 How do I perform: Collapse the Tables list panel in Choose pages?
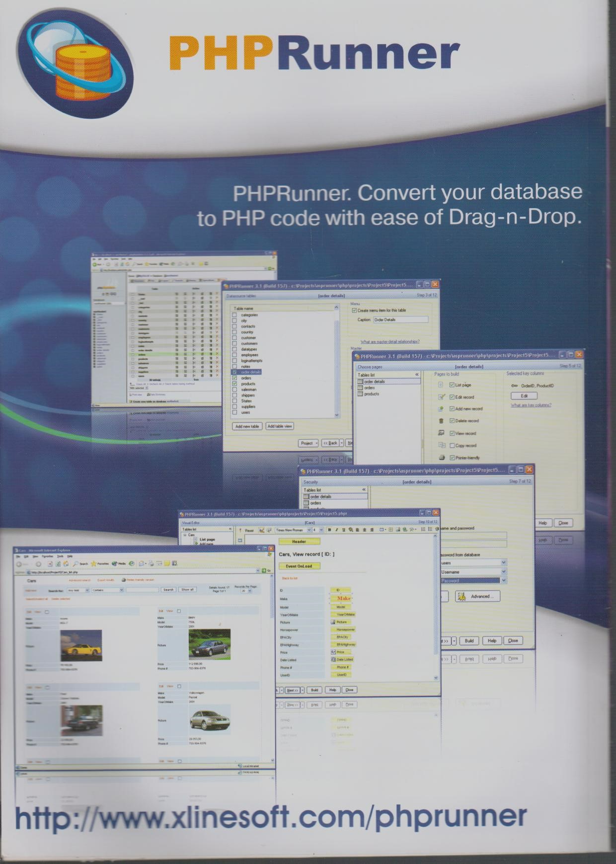417,375
